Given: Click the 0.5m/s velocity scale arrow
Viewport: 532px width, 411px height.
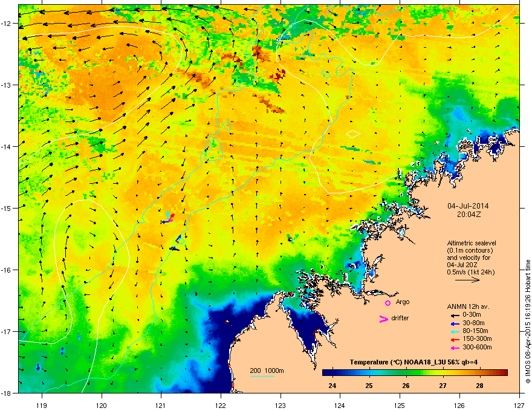Looking at the screenshot, I should pos(467,280).
